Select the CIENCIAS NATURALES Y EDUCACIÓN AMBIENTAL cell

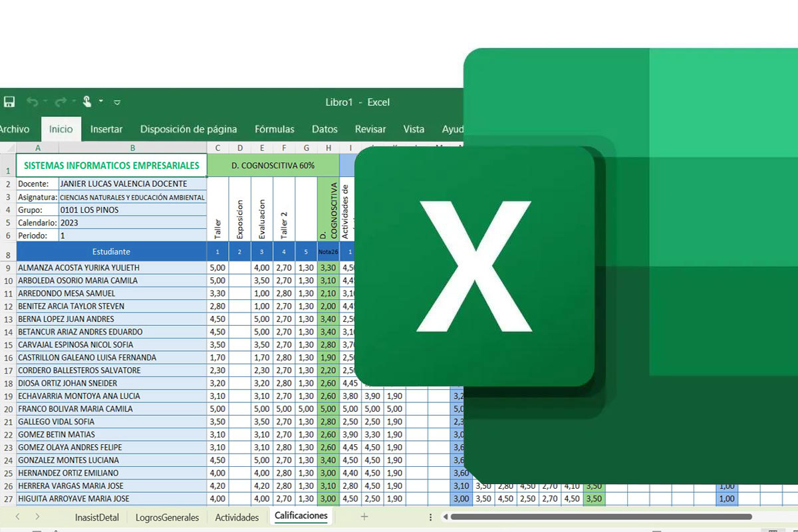pyautogui.click(x=133, y=197)
